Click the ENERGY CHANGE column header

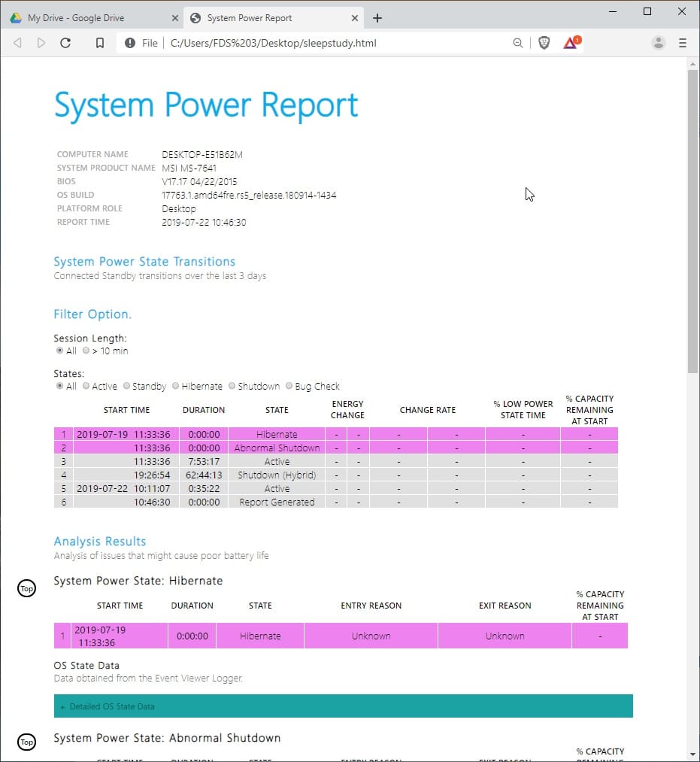click(x=347, y=410)
